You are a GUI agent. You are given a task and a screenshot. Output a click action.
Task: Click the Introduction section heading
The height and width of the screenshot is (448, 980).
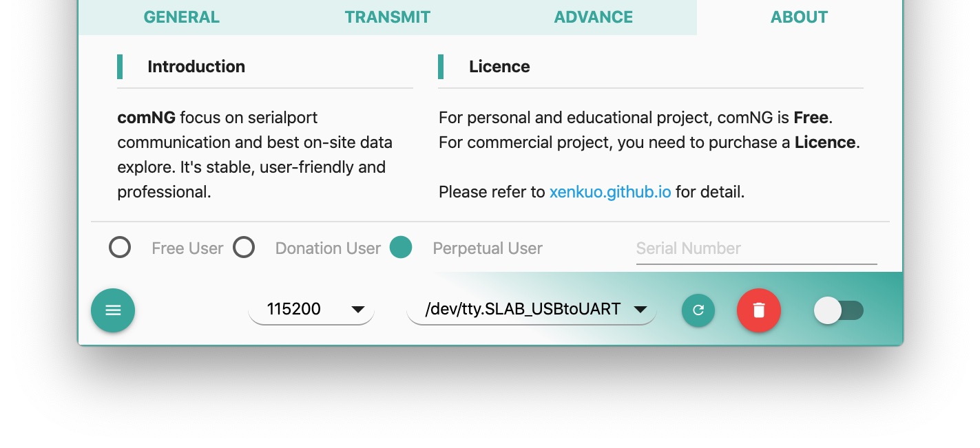196,67
